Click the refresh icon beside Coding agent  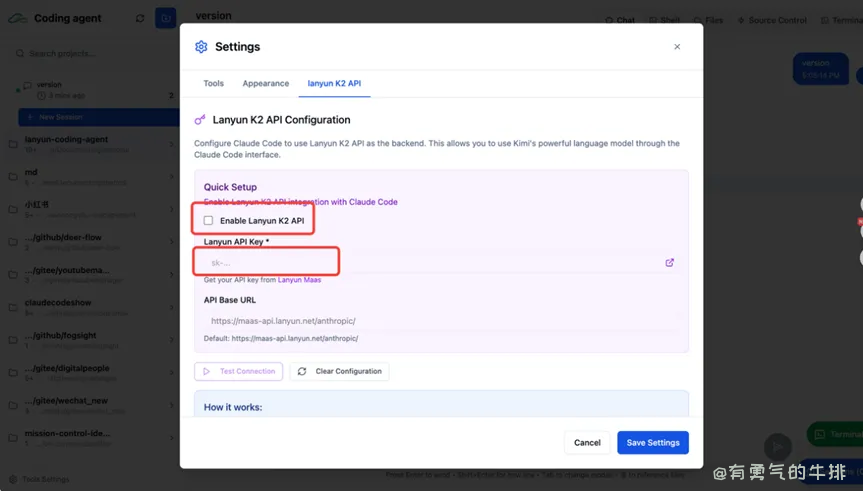140,18
